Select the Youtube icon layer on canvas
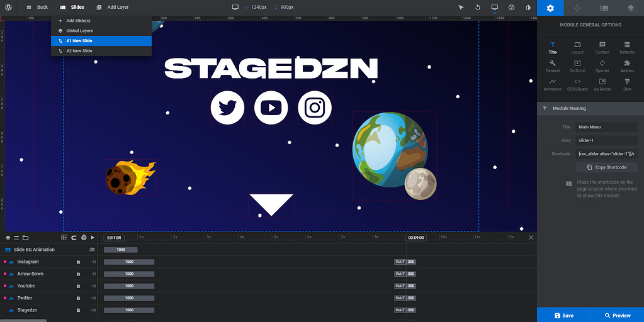 click(x=271, y=108)
